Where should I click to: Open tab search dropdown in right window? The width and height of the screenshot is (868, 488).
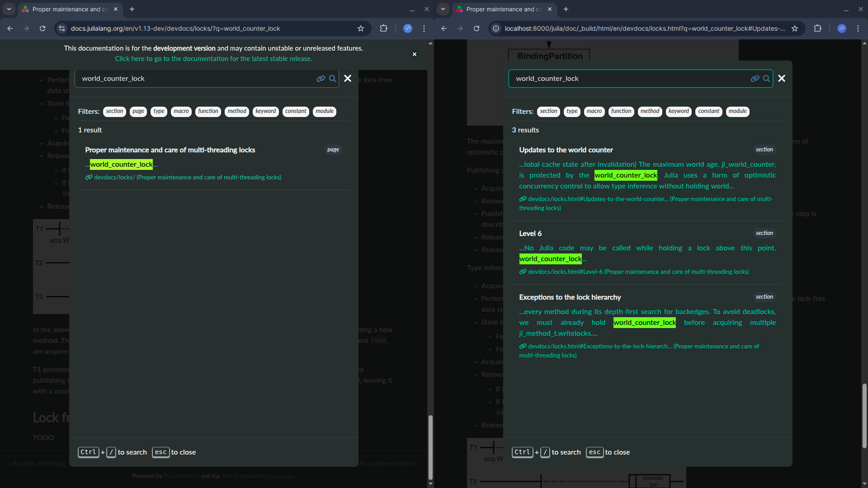pyautogui.click(x=443, y=9)
